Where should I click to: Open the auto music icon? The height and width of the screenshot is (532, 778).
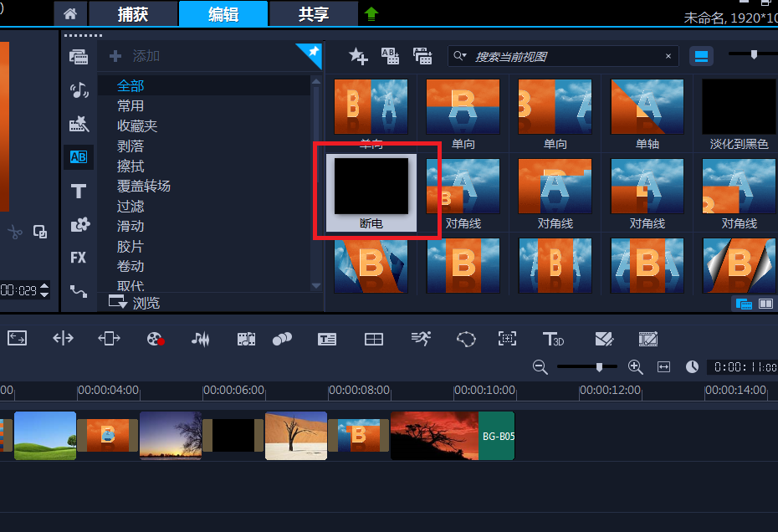tap(246, 339)
